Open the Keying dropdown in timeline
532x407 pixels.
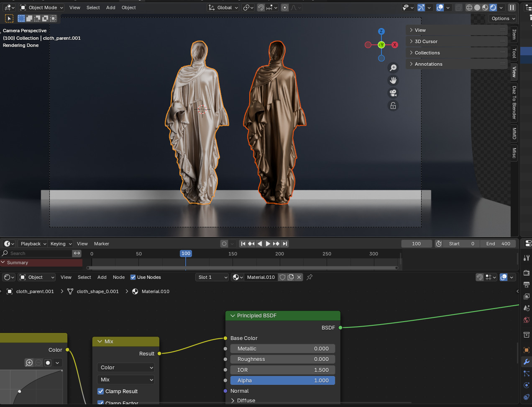point(61,244)
